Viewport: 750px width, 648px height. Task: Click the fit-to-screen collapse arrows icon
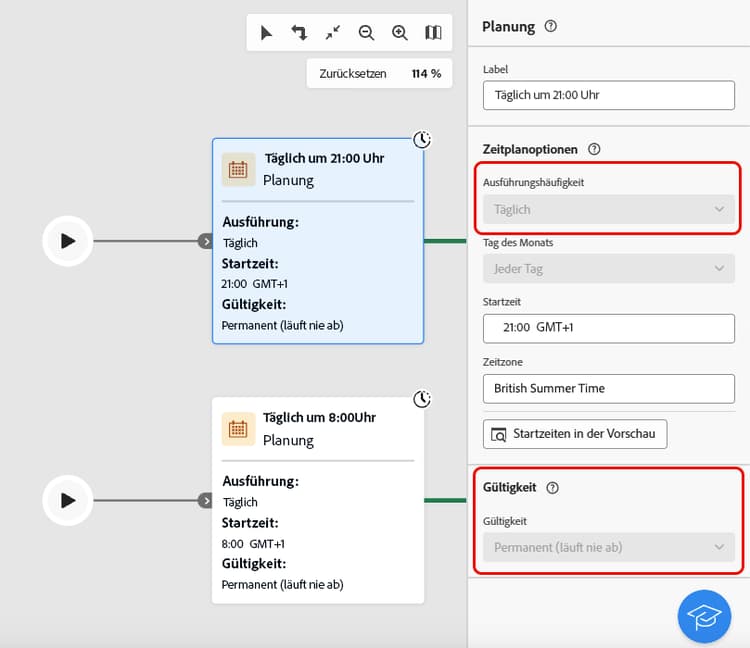[x=333, y=33]
